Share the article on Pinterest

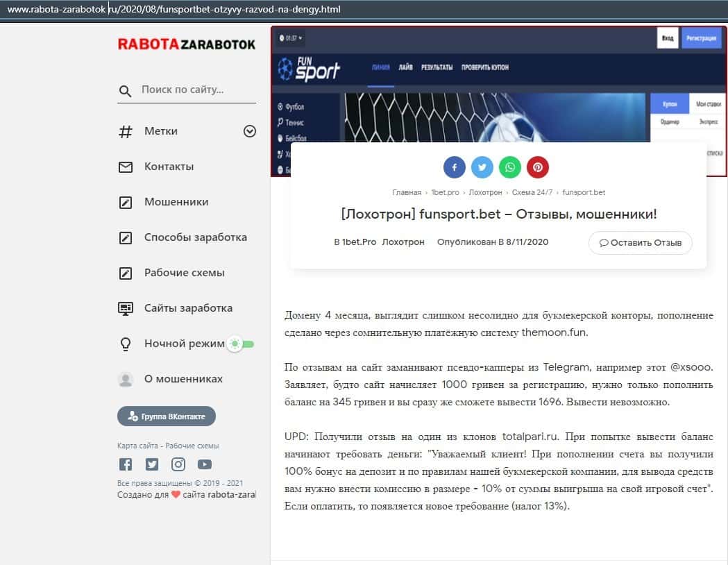click(538, 167)
